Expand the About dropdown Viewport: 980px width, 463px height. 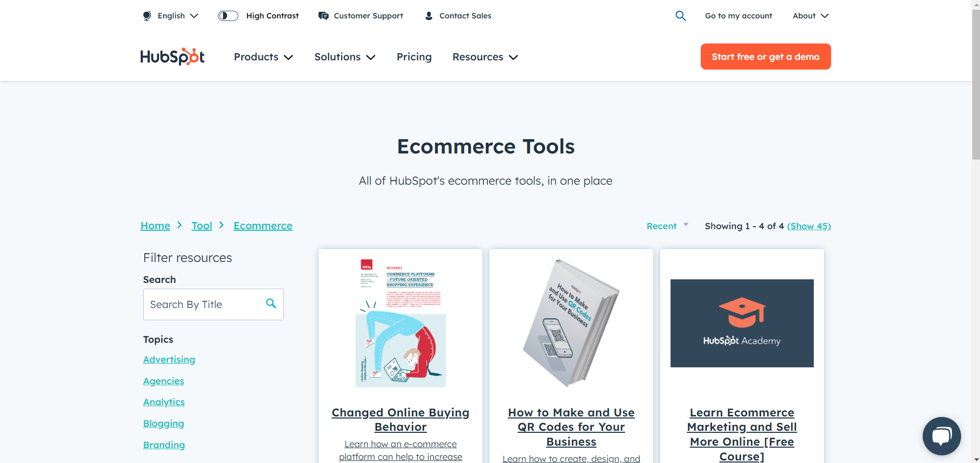click(811, 16)
